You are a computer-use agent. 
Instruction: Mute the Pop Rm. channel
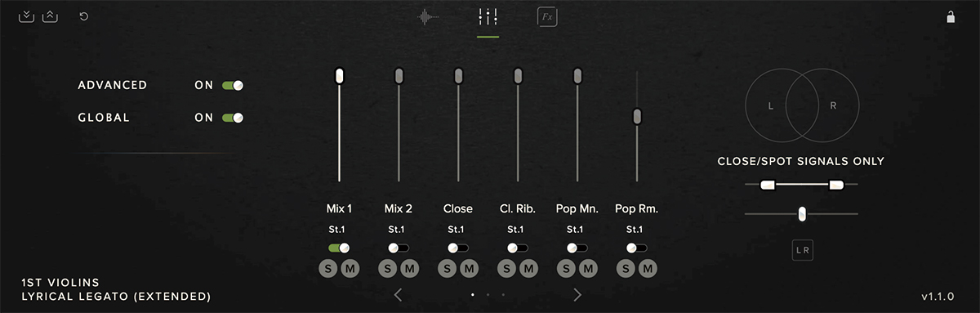(648, 268)
